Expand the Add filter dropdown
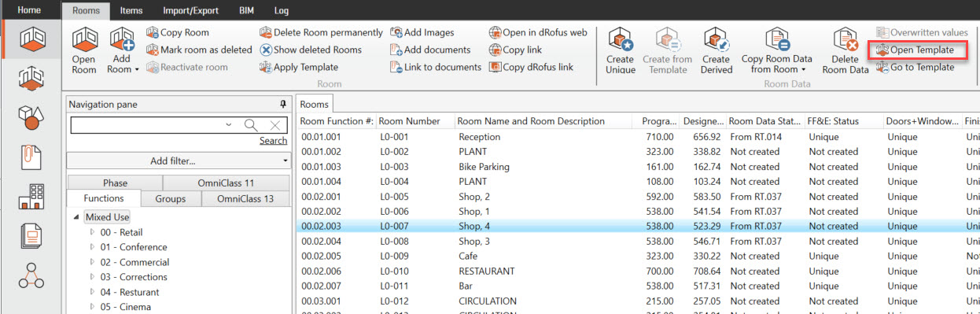Image resolution: width=980 pixels, height=314 pixels. pyautogui.click(x=179, y=161)
